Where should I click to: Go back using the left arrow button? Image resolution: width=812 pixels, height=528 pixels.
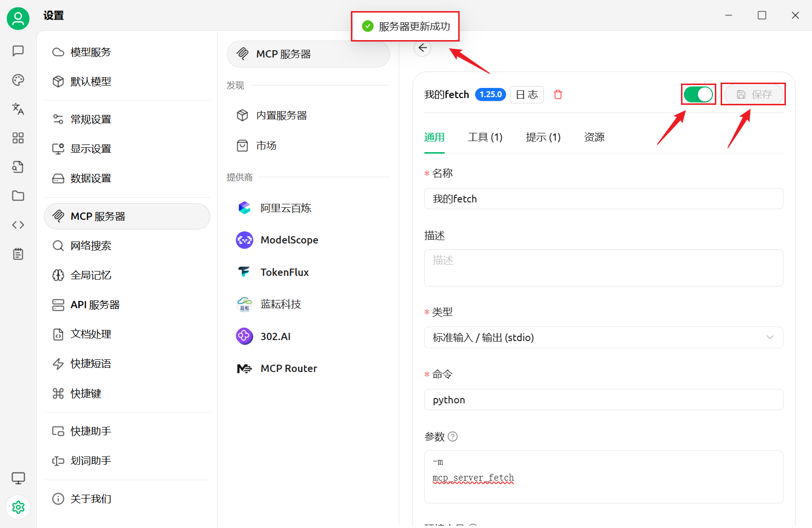(x=422, y=48)
